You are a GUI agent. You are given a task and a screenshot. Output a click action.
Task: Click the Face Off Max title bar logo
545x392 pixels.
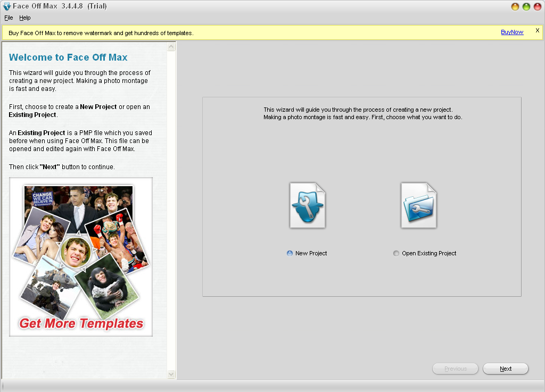[x=6, y=6]
